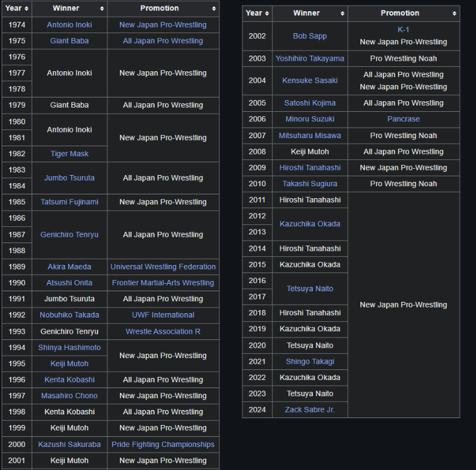Select the 2024 year cell

pos(257,410)
